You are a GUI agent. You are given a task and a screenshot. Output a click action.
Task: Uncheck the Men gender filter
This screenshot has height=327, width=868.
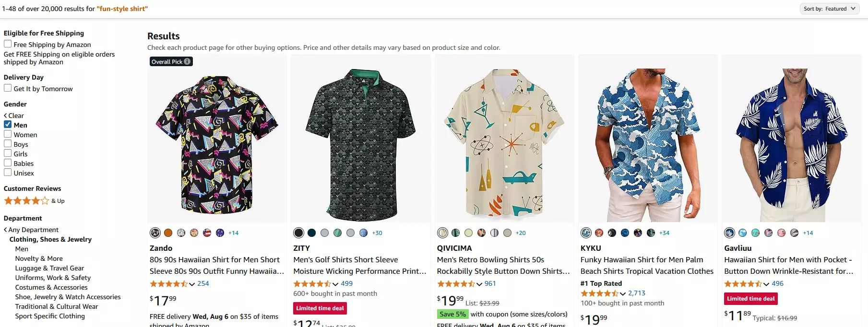(8, 125)
